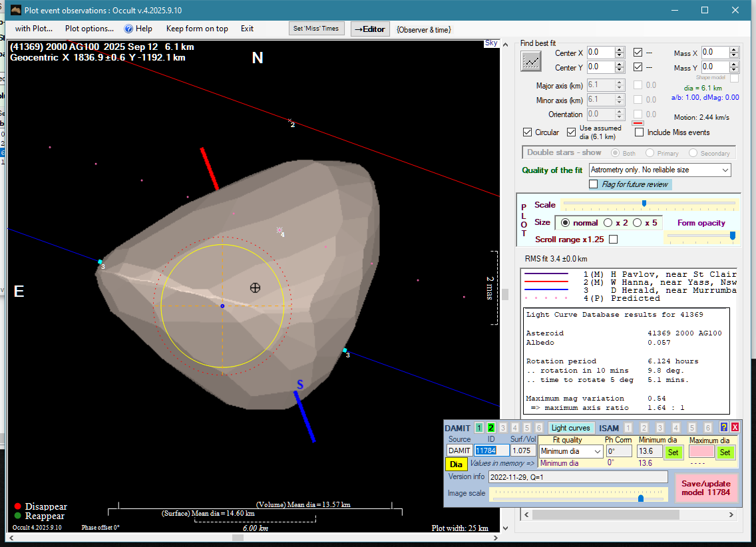Image resolution: width=756 pixels, height=547 pixels.
Task: Enable Include Miss events checkbox
Action: pyautogui.click(x=640, y=132)
